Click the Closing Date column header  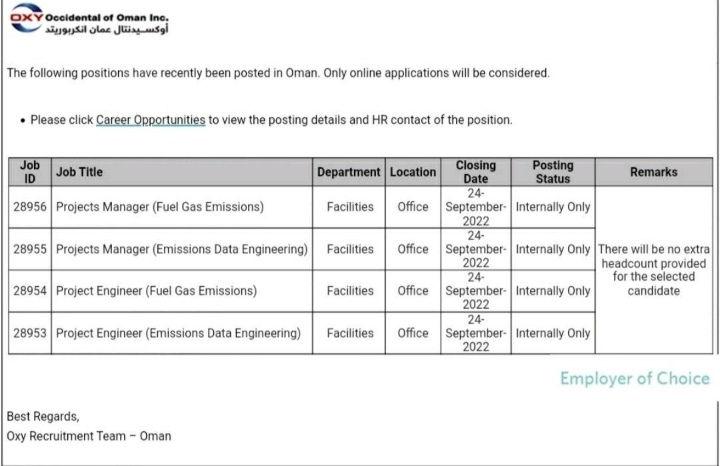tap(476, 172)
